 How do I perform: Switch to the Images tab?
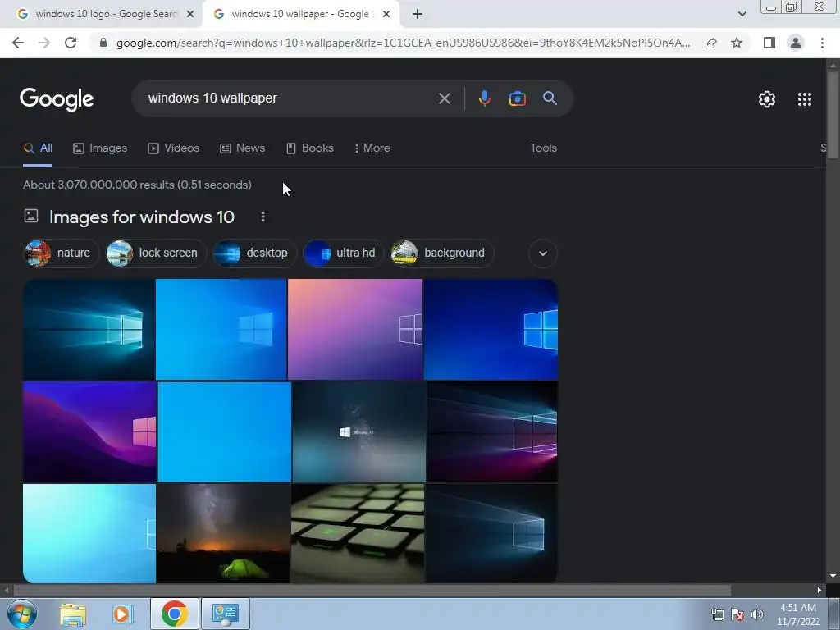pos(100,148)
